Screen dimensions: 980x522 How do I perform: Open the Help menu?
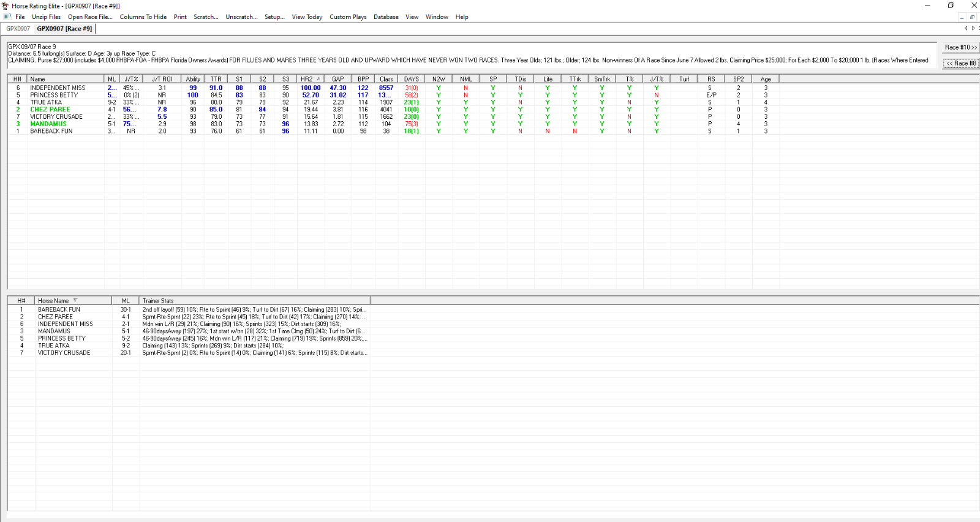coord(462,17)
